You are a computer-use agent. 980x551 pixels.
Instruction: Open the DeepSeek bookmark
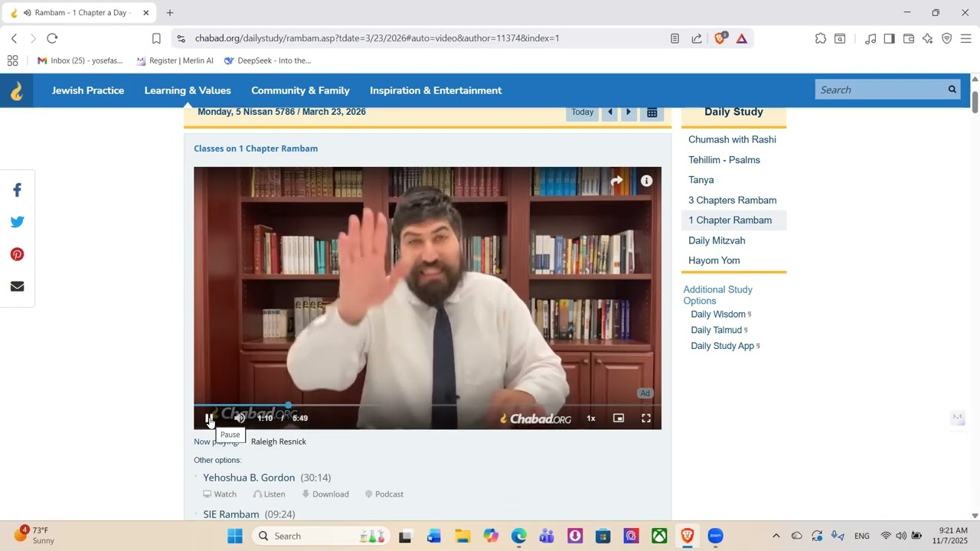click(267, 60)
